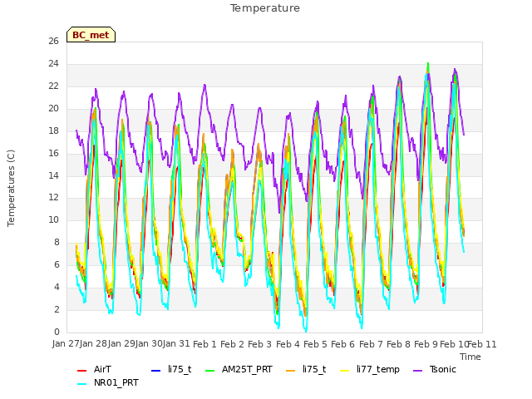
Task: Click the purple Tsonic peak on Feb 1
Action: pos(204,85)
